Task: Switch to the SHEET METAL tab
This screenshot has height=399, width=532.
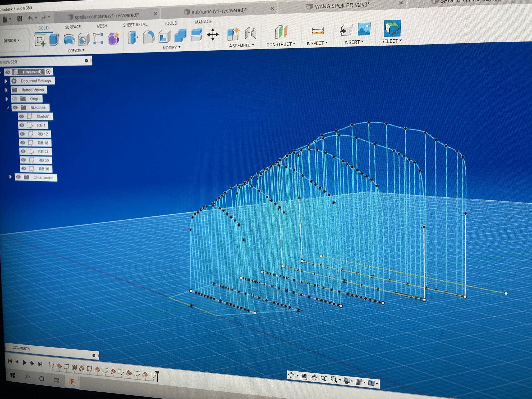Action: point(135,25)
